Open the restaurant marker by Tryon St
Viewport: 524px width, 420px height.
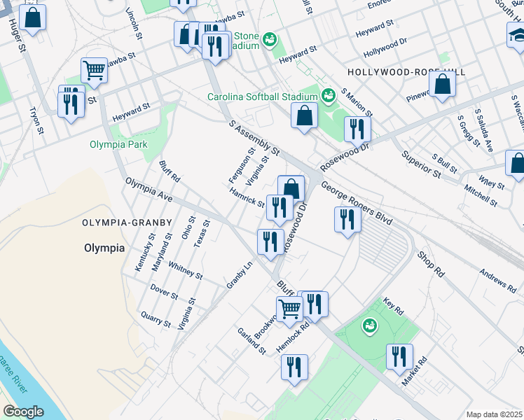pyautogui.click(x=71, y=107)
